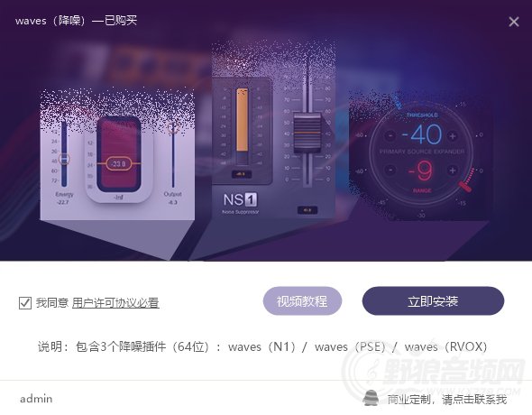
Task: Click the admin username label
Action: point(36,399)
